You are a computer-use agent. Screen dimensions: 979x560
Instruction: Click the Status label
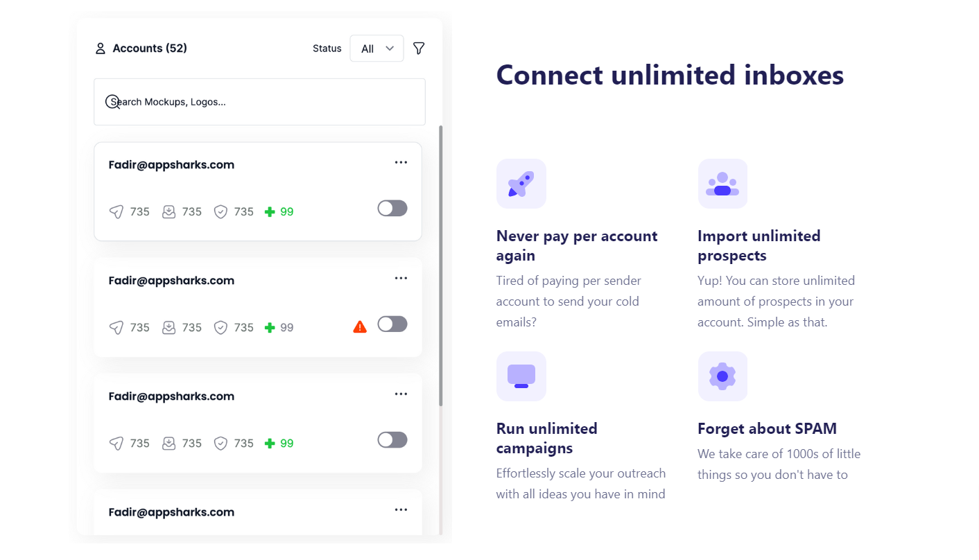327,49
